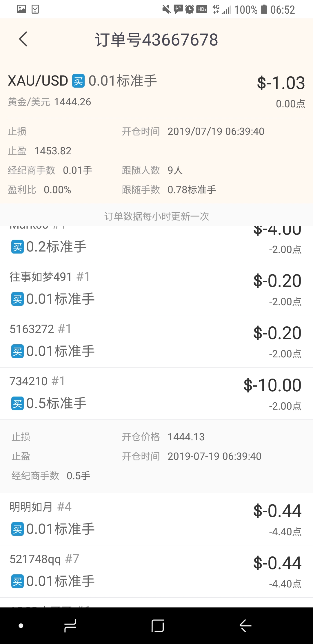Expand the 明明如月 #4 follower order
The height and width of the screenshot is (644, 313).
click(156, 519)
